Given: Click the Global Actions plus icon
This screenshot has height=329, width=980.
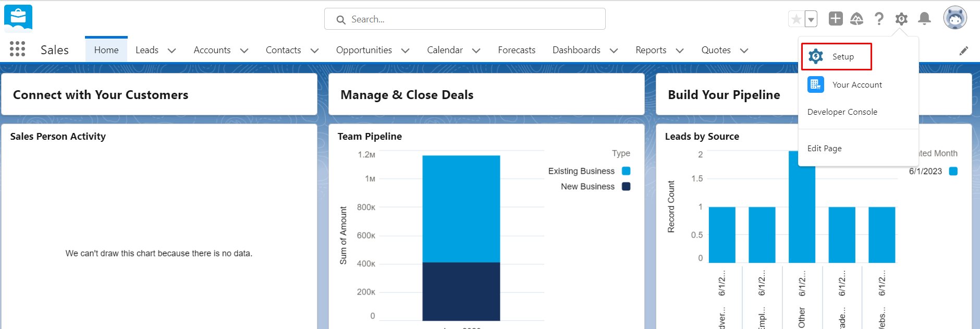Looking at the screenshot, I should (x=836, y=19).
